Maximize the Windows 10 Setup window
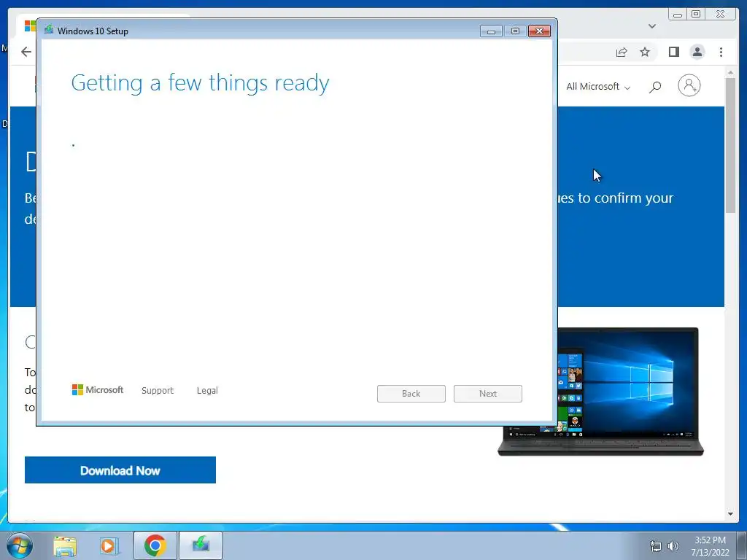The height and width of the screenshot is (560, 747). (x=515, y=31)
